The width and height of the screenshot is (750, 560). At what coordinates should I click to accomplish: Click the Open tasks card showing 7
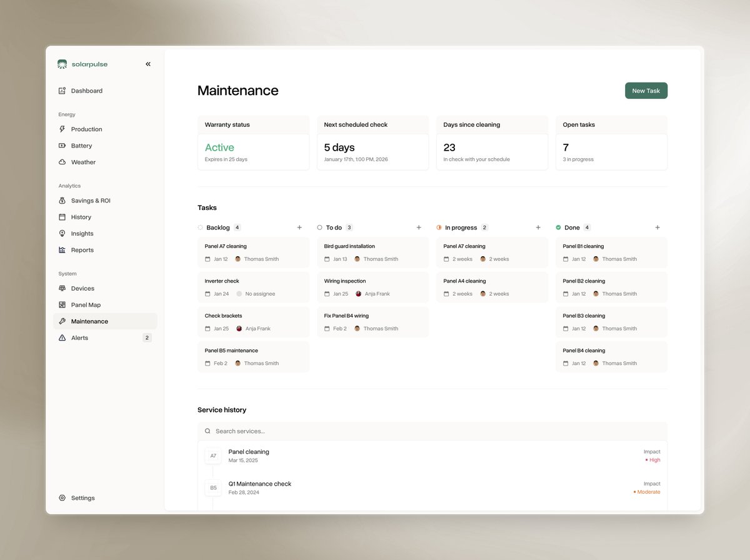[x=611, y=142]
